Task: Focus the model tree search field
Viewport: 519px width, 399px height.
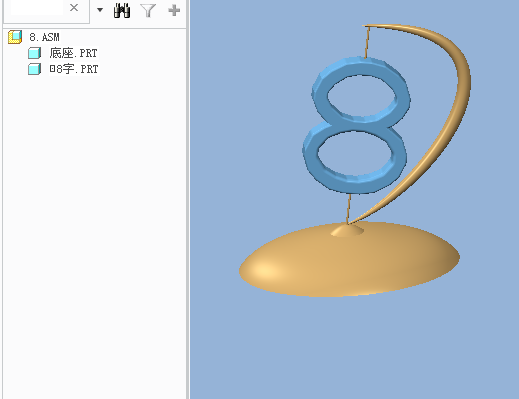Action: tap(37, 7)
